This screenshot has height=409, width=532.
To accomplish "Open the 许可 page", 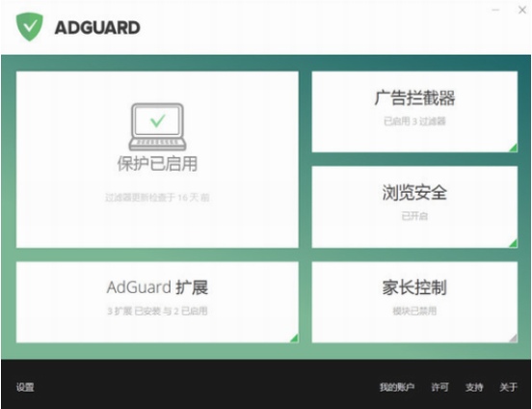I will [x=440, y=387].
